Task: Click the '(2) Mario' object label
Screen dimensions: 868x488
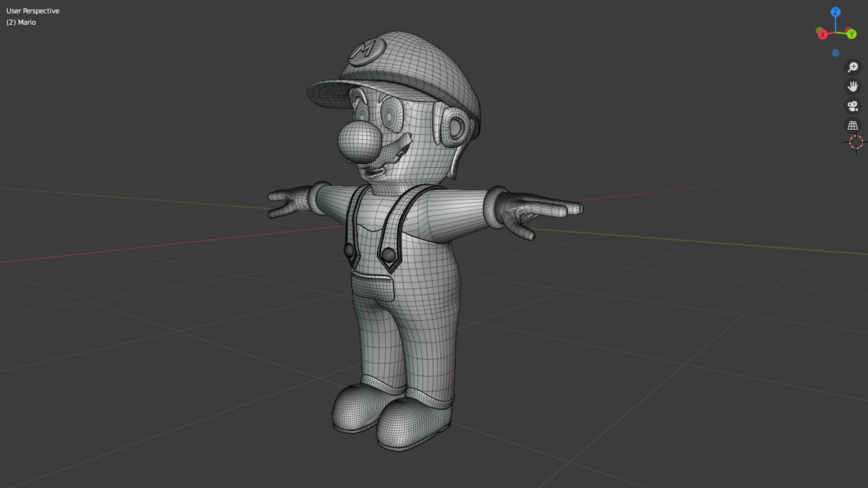Action: click(x=21, y=22)
